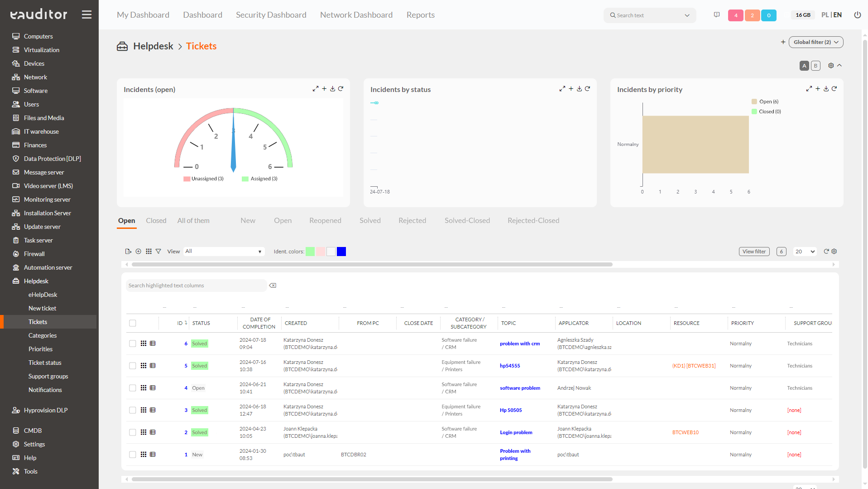Screen dimensions: 868x489
Task: Click the power/logout icon in top bar
Action: (x=857, y=15)
